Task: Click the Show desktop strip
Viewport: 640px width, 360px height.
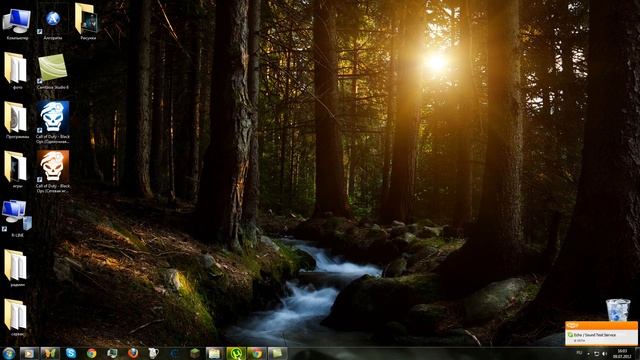Action: (x=637, y=353)
